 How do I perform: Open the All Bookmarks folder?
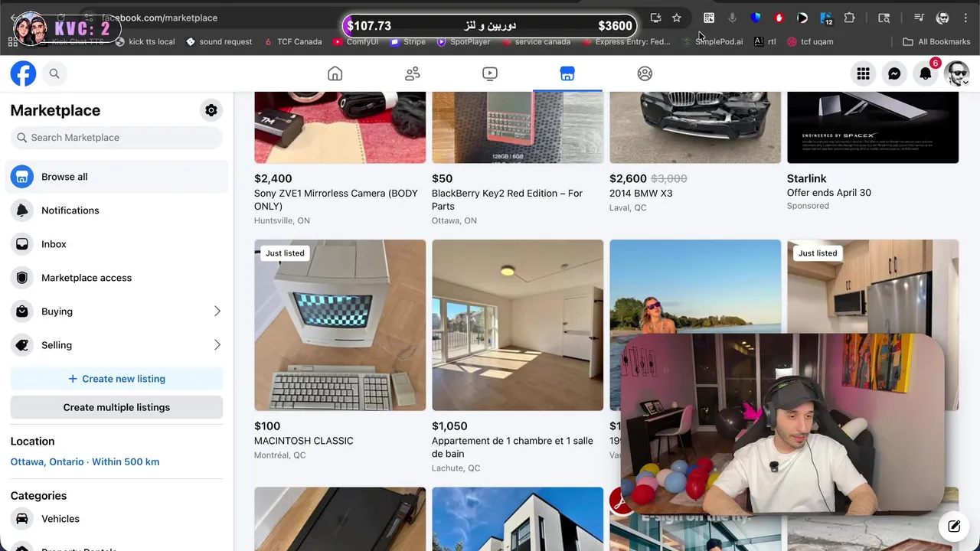coord(936,42)
